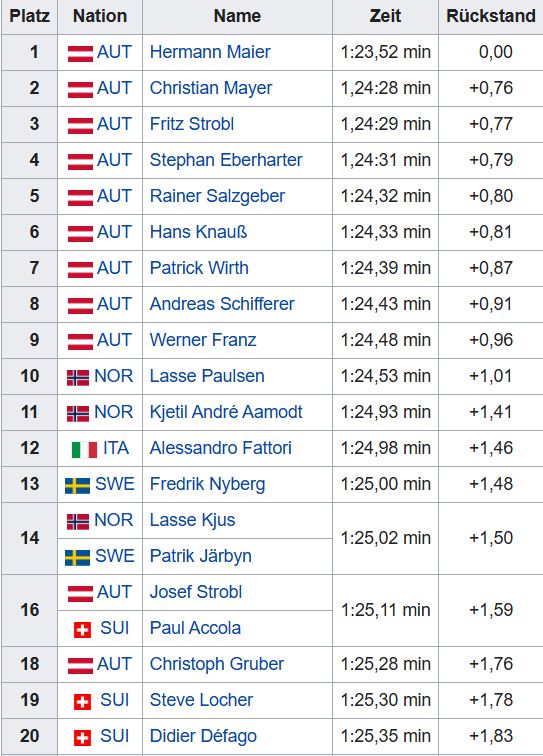
Task: Open the Andreas Schifferer link
Action: 222,304
